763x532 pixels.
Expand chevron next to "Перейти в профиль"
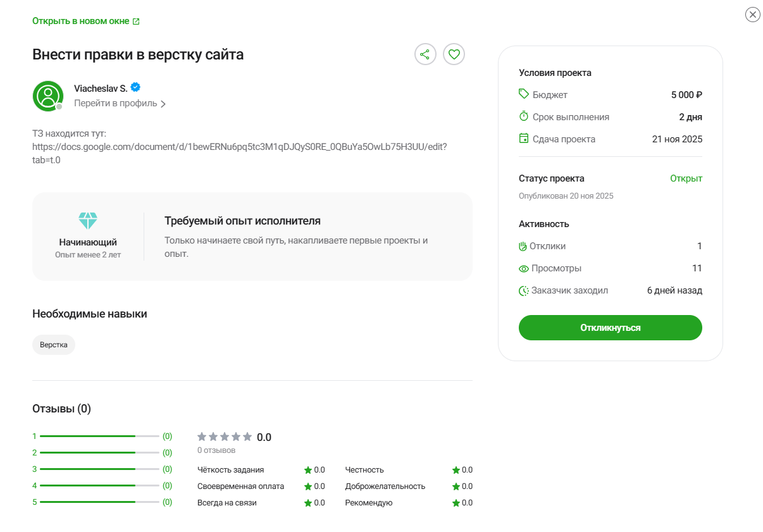coord(163,104)
